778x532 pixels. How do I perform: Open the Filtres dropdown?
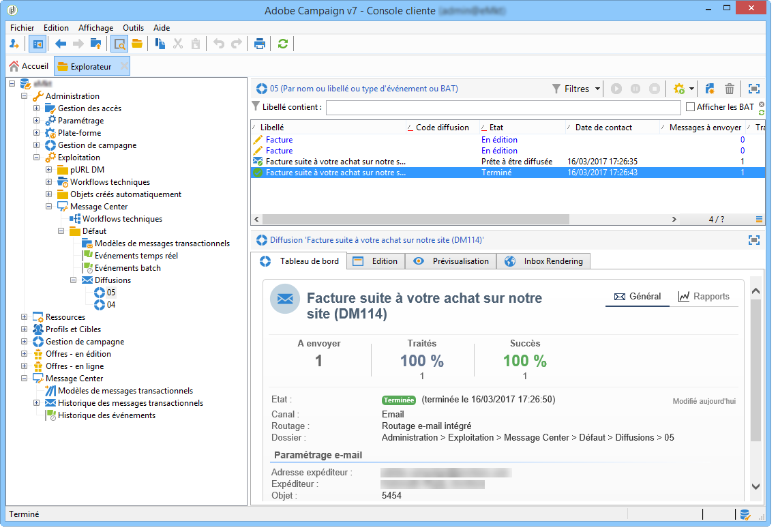point(576,89)
